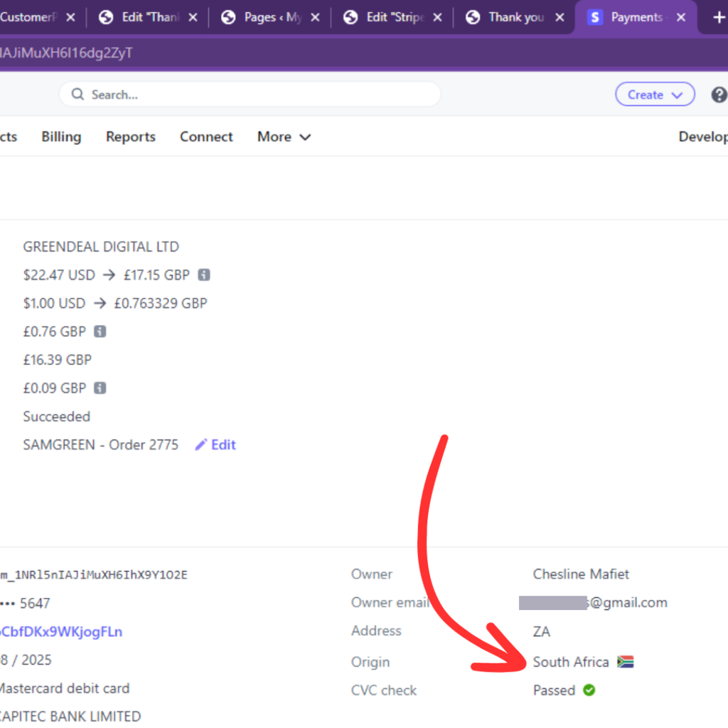Open the Connect menu

tap(206, 137)
